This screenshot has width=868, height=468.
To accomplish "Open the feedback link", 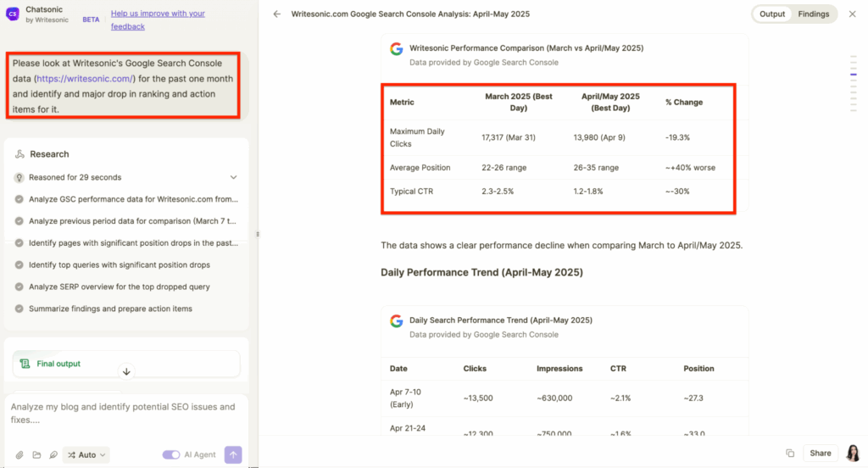I will 157,19.
